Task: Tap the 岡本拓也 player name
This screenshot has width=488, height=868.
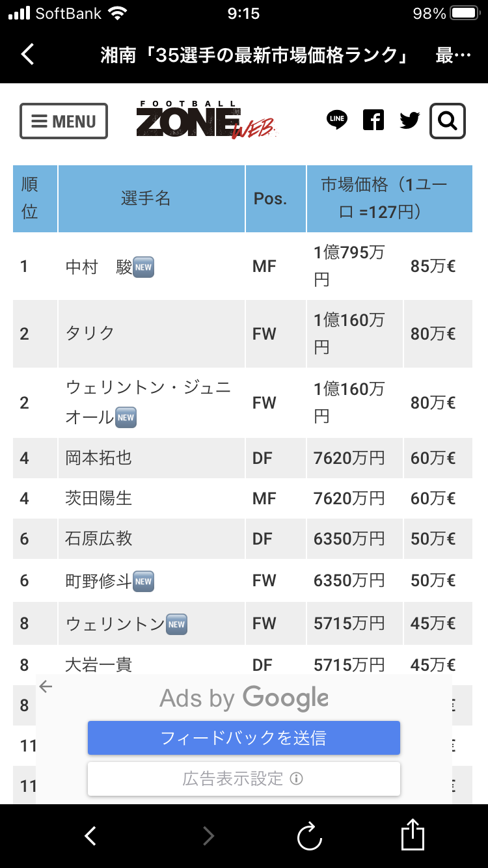Action: [99, 458]
